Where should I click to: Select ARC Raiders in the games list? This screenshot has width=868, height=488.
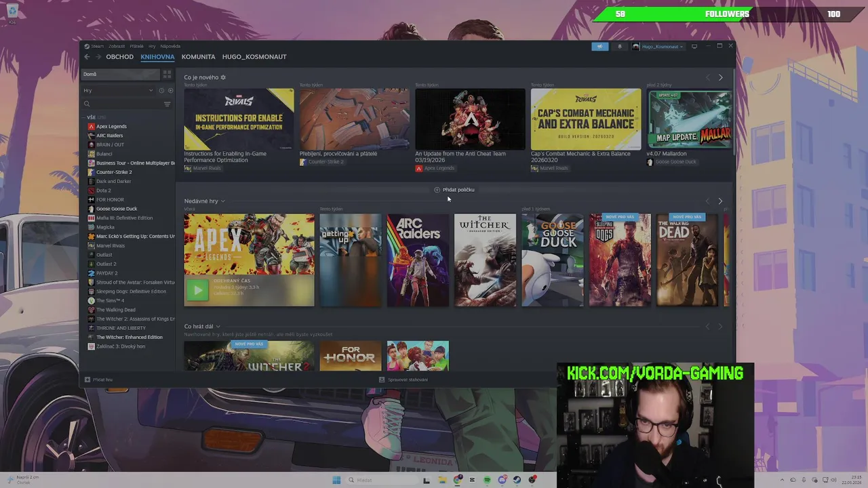109,136
